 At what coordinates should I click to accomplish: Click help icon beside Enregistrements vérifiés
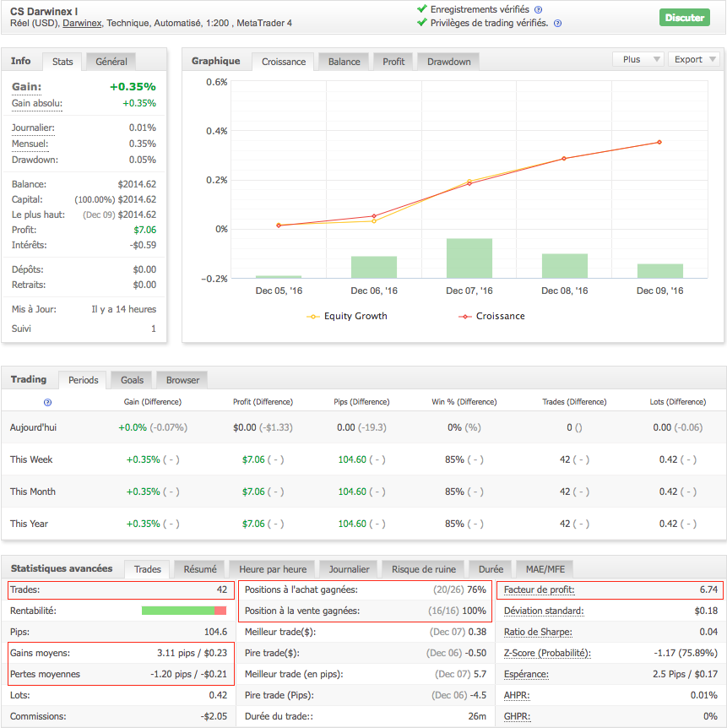(538, 9)
